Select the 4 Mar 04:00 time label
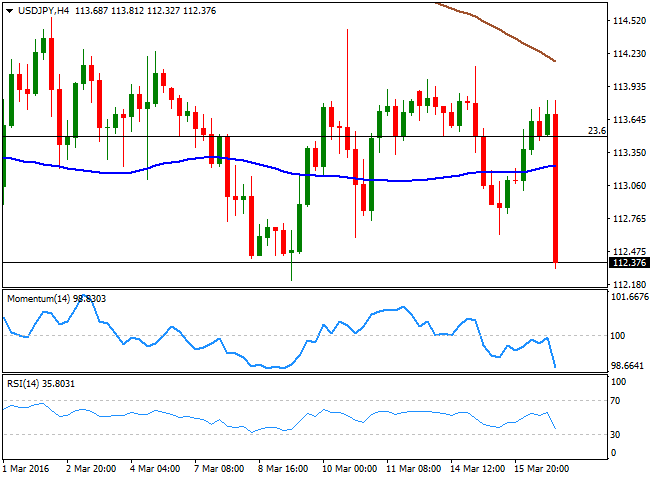 point(155,469)
